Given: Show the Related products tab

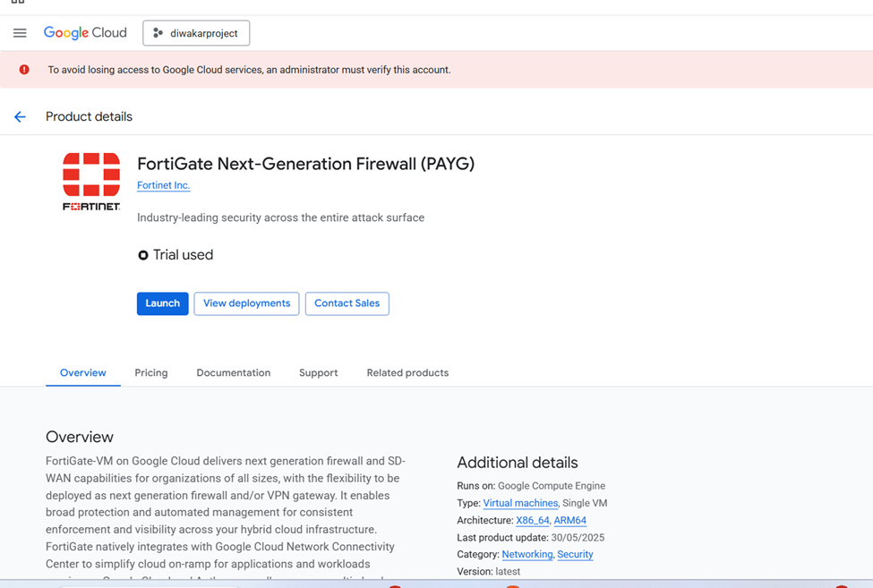Looking at the screenshot, I should (x=407, y=373).
